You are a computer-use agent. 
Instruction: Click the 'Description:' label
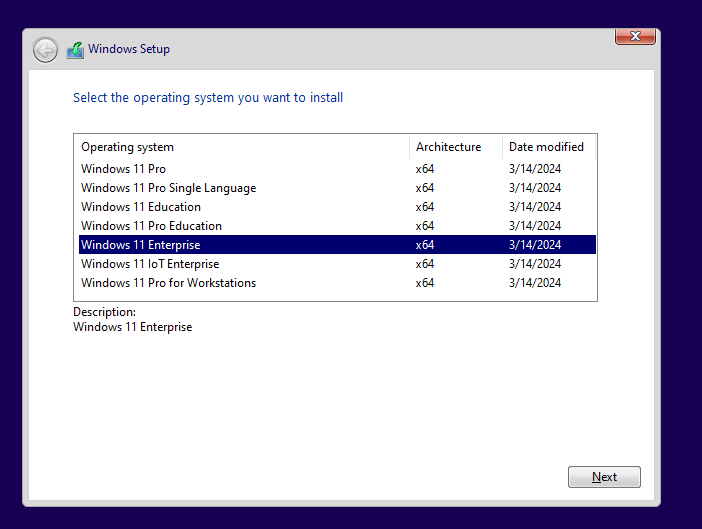coord(104,312)
